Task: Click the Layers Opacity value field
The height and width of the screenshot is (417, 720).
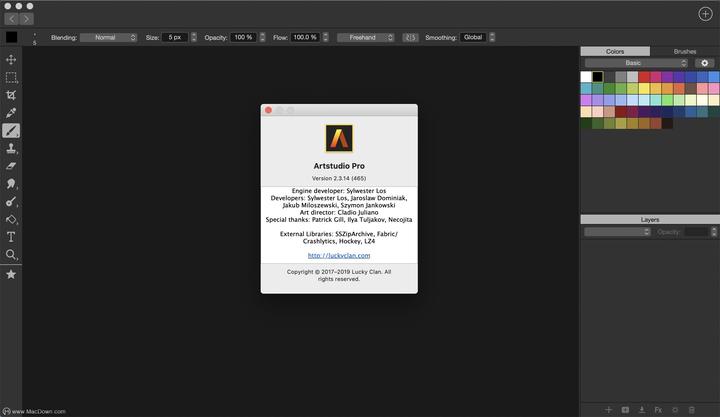Action: pos(697,232)
